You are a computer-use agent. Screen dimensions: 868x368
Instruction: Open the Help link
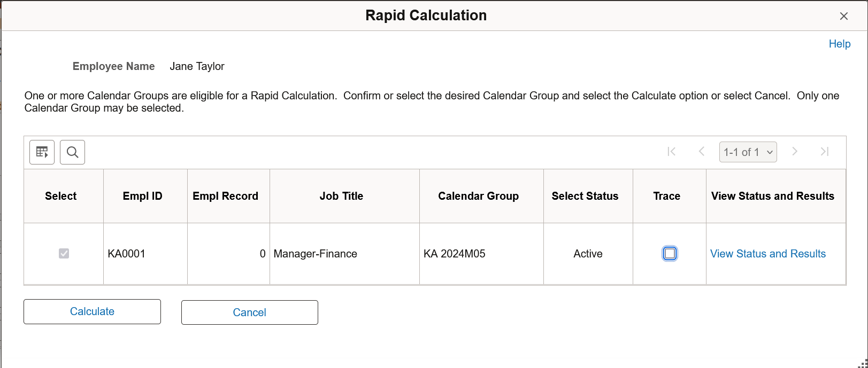click(x=839, y=44)
